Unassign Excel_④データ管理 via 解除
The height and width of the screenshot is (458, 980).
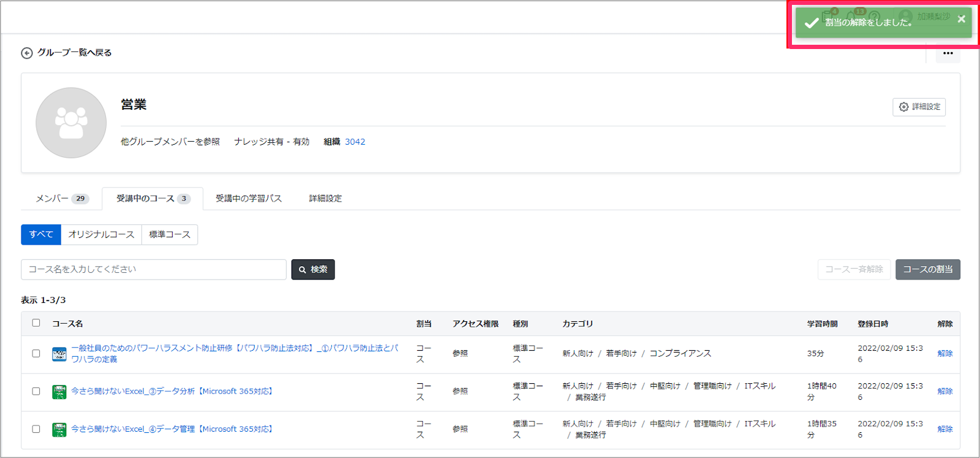click(x=945, y=429)
